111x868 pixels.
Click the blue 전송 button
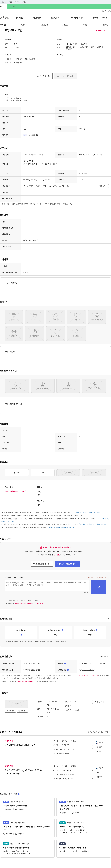99,587
